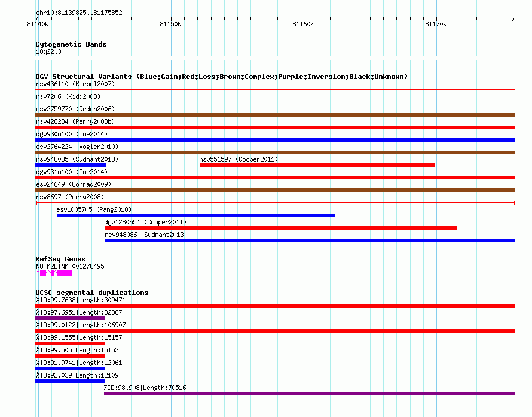Open the esv24649 (Conrad2009) label
The image size is (532, 417).
point(74,184)
